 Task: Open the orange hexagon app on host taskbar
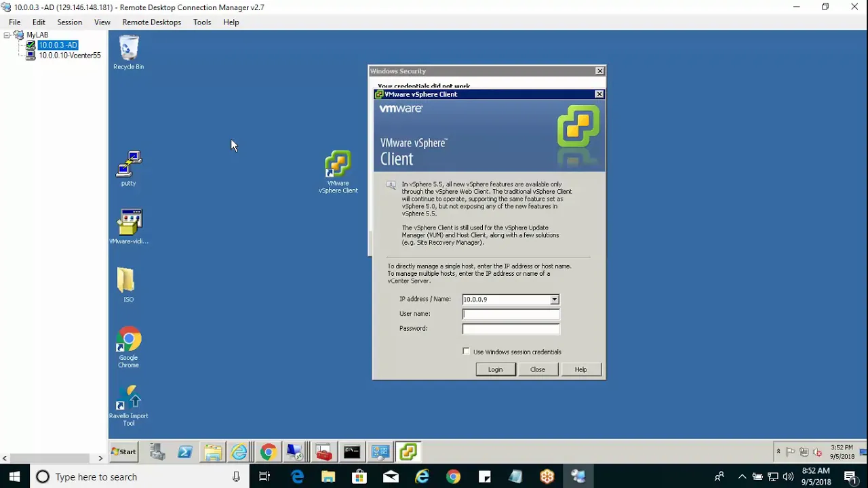(547, 476)
